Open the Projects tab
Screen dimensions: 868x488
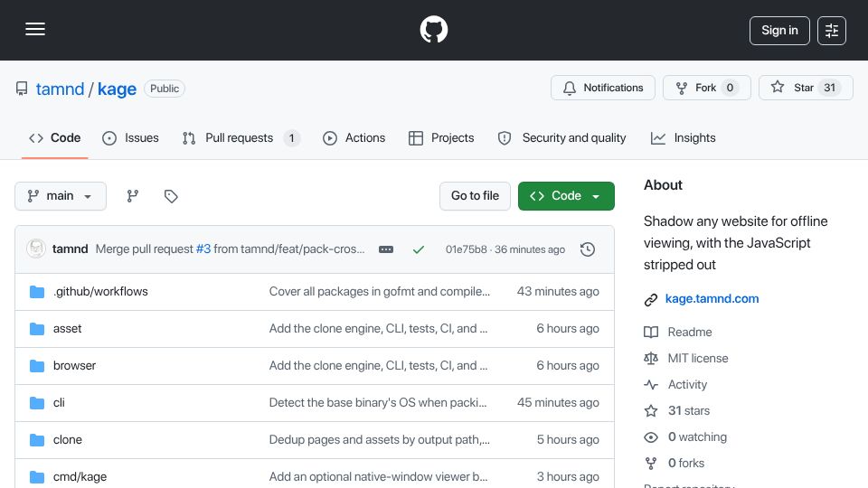[x=441, y=137]
